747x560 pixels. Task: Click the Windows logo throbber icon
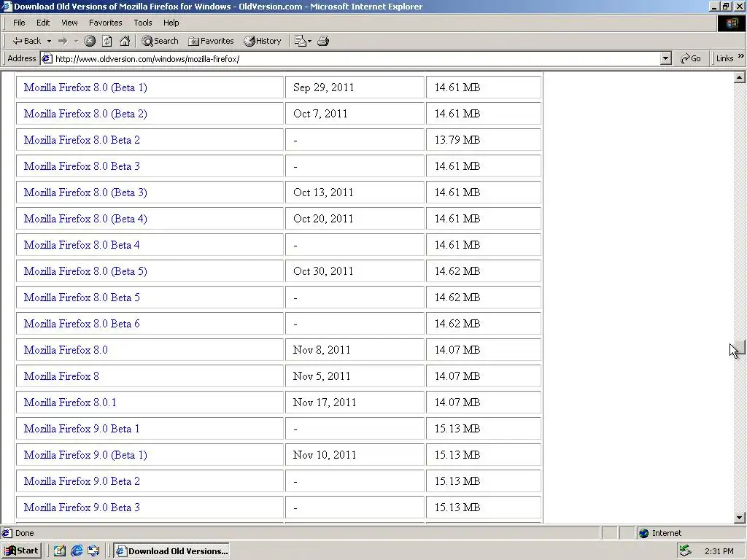click(731, 23)
